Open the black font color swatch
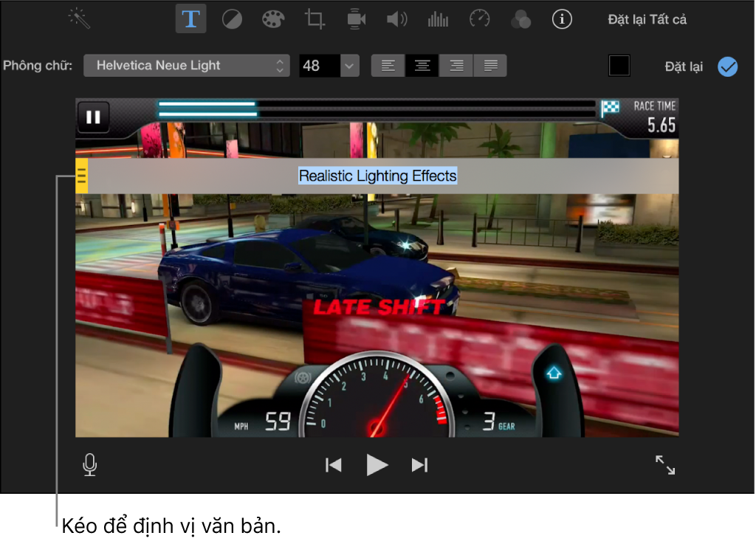This screenshot has height=544, width=756. [x=619, y=66]
